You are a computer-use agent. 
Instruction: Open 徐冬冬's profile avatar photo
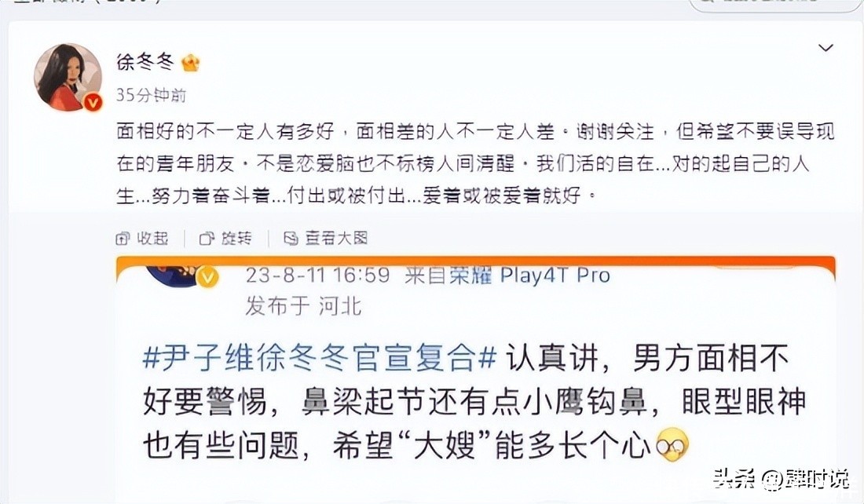tap(68, 77)
